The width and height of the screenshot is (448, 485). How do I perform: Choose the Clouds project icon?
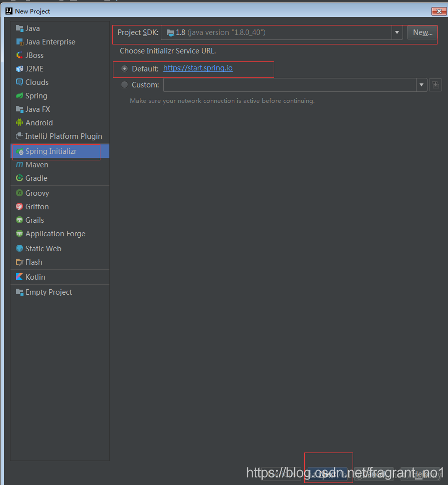(19, 82)
